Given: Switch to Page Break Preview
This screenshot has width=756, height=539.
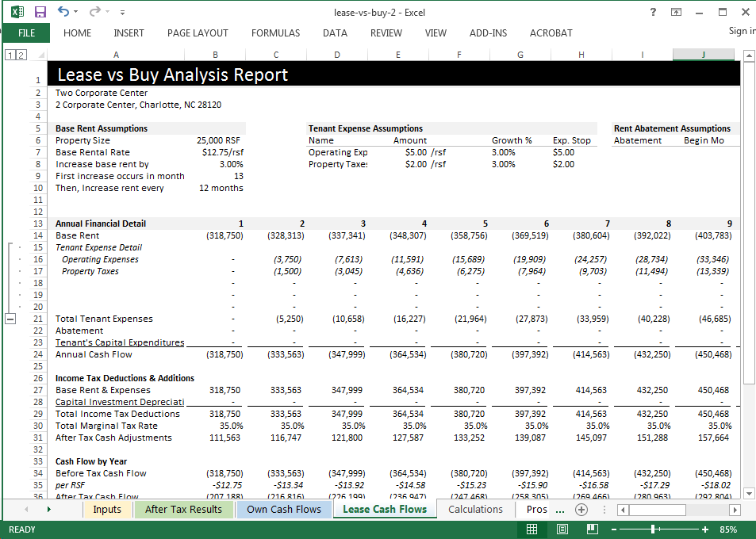Looking at the screenshot, I should click(x=593, y=529).
